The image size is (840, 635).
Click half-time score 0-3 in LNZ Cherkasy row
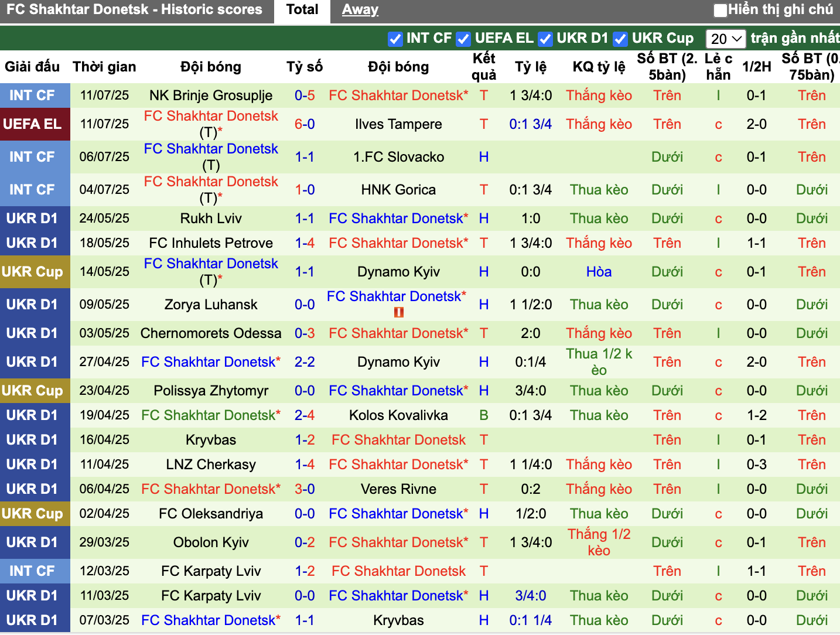coord(756,465)
